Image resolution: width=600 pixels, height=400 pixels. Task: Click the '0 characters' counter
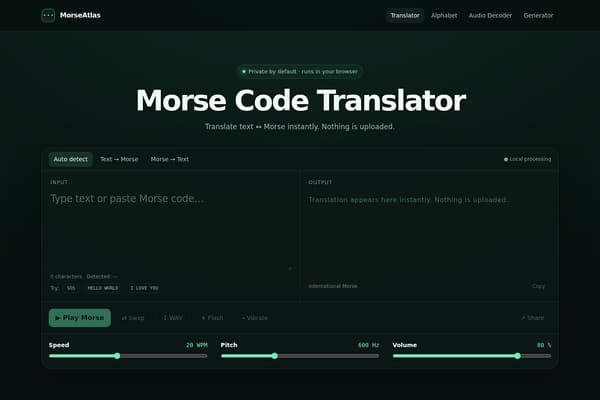pos(66,276)
